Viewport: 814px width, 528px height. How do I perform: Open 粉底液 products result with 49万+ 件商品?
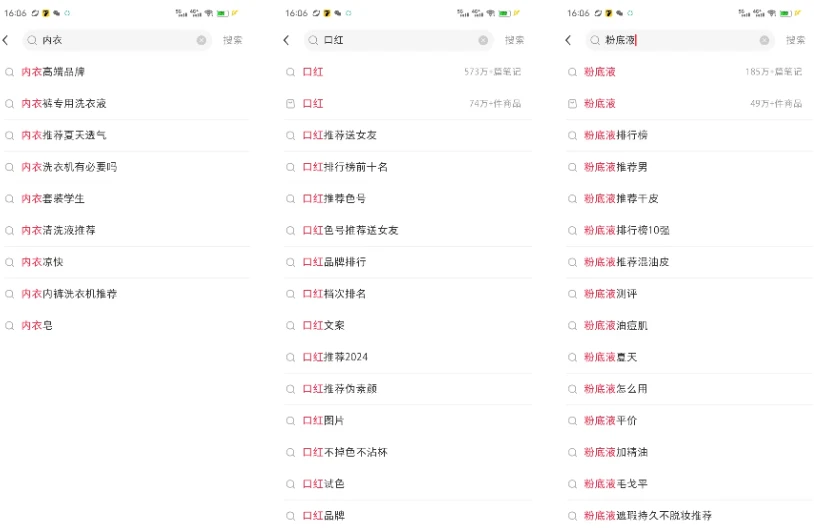pos(689,103)
